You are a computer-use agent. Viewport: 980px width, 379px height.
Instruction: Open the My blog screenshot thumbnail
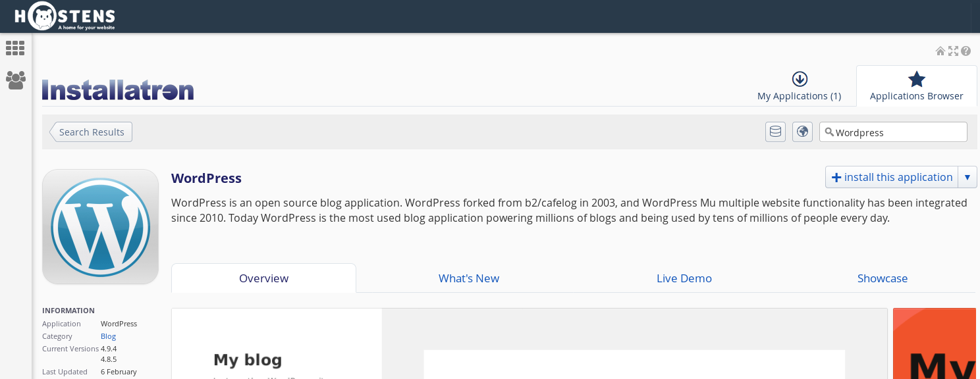click(530, 343)
